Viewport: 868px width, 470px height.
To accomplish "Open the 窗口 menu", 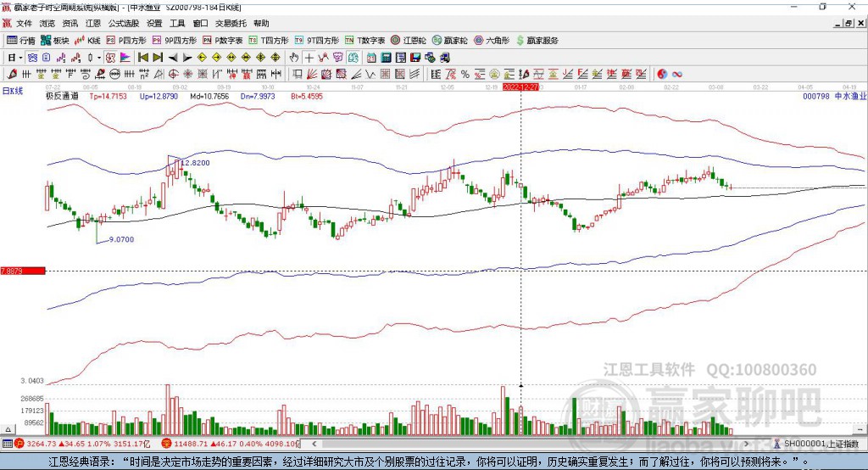I will [x=200, y=23].
